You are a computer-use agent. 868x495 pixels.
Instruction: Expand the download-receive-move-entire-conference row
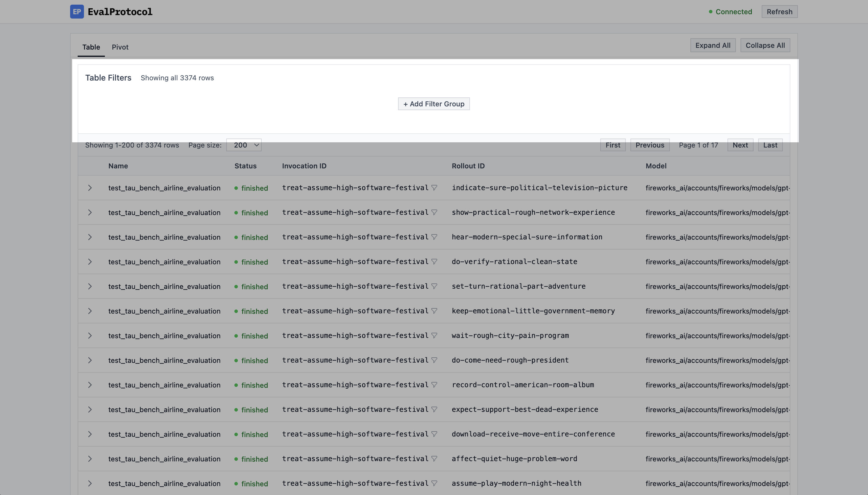[x=90, y=434]
